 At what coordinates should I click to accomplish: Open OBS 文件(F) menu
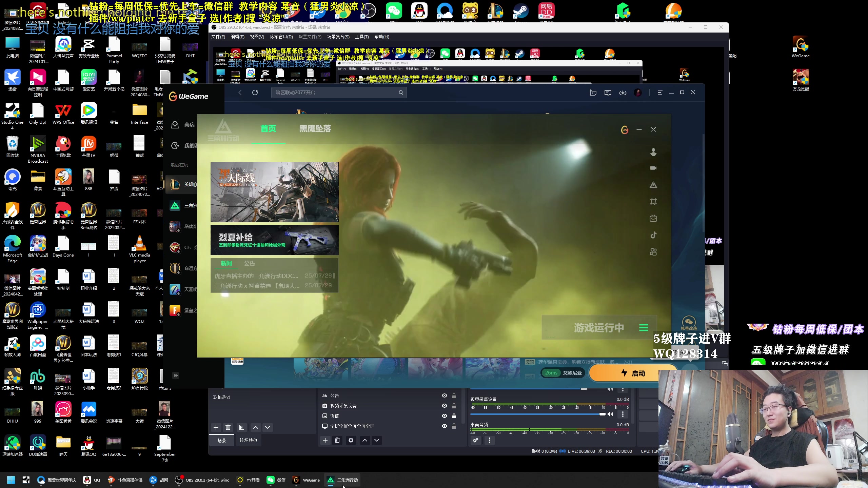(x=218, y=37)
